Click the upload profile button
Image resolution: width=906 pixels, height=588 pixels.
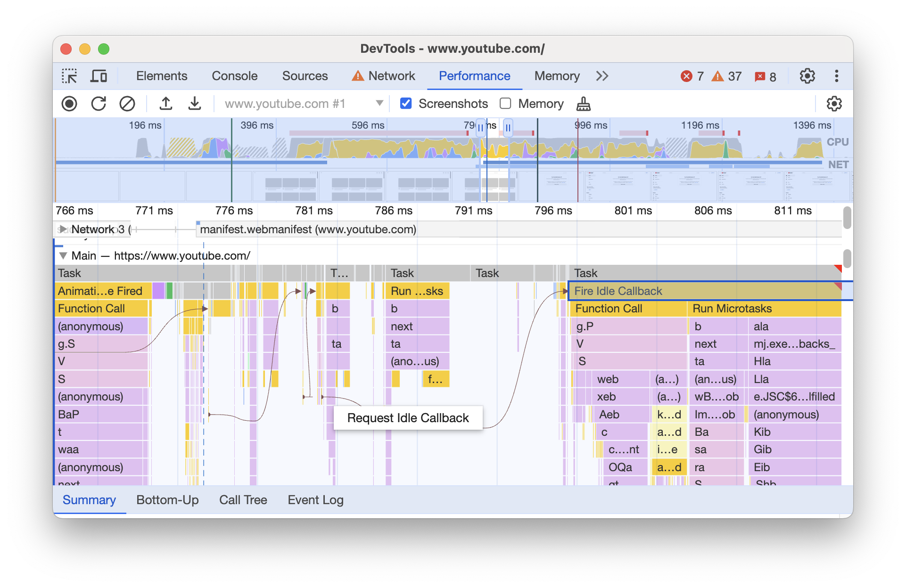click(x=165, y=103)
